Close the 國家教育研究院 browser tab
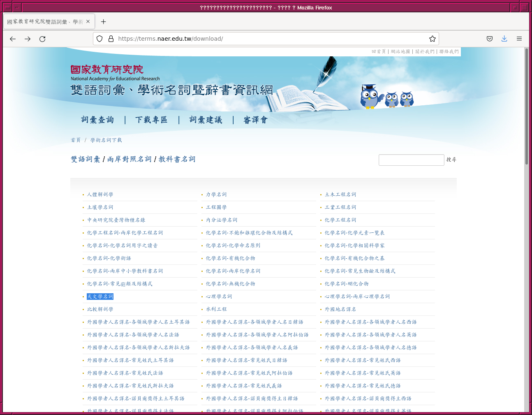532x415 pixels. (88, 21)
